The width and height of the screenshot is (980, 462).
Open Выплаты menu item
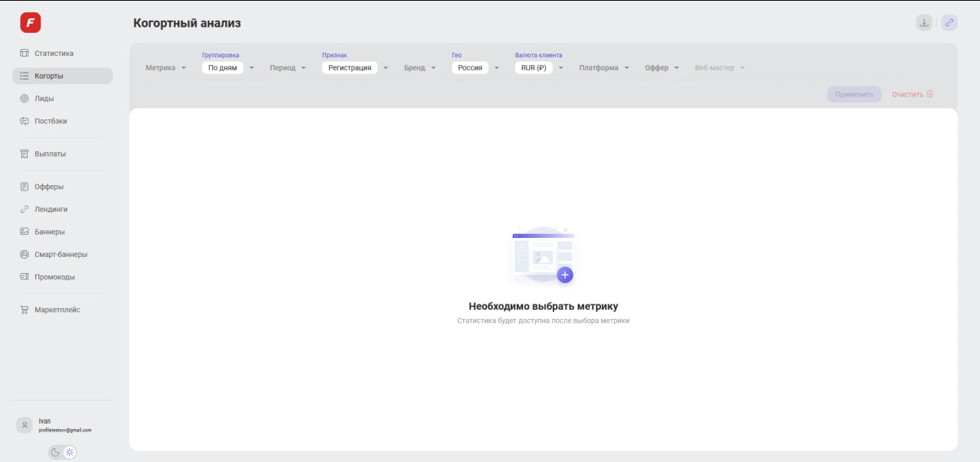[50, 154]
